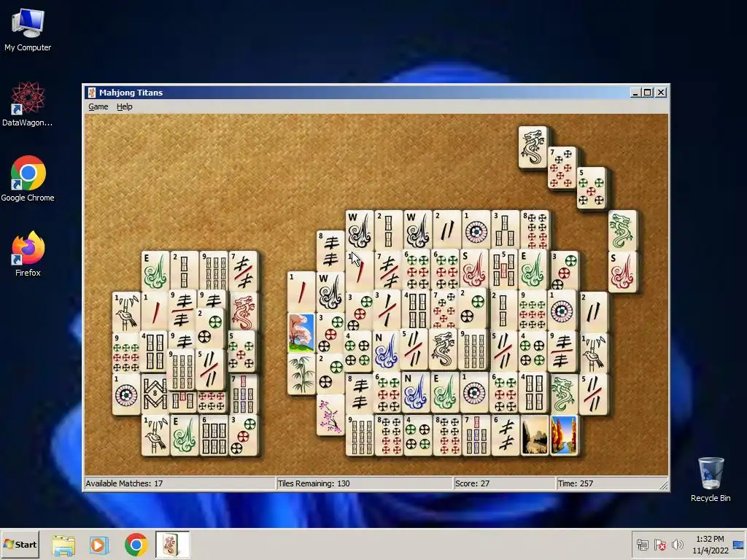
Task: Open Chrome from the taskbar
Action: click(136, 545)
